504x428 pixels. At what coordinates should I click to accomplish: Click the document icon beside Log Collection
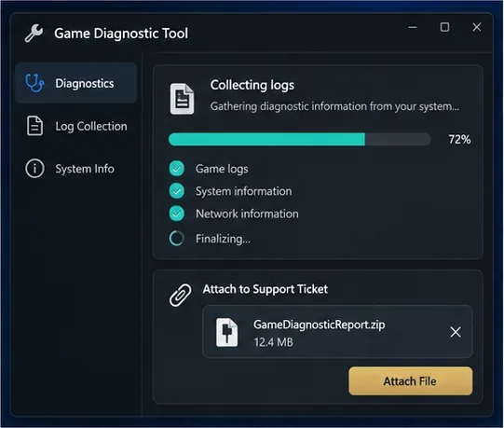tap(34, 126)
